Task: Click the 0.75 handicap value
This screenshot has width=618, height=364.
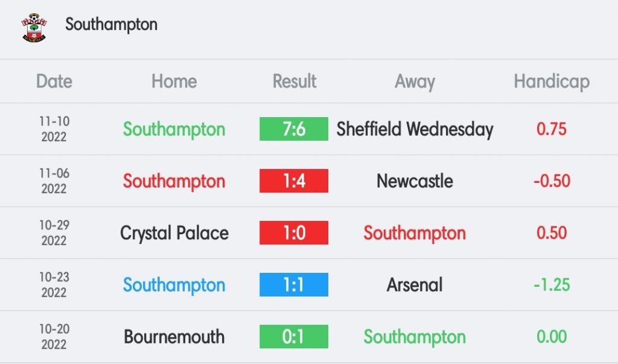Action: pos(552,129)
